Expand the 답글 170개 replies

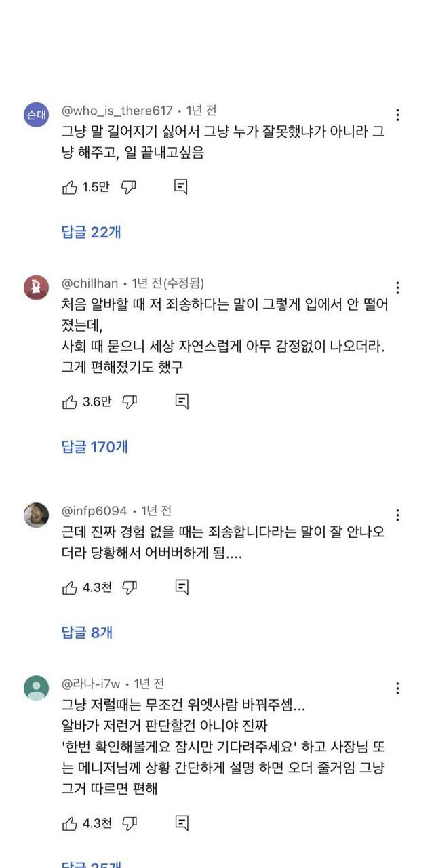[x=95, y=447]
